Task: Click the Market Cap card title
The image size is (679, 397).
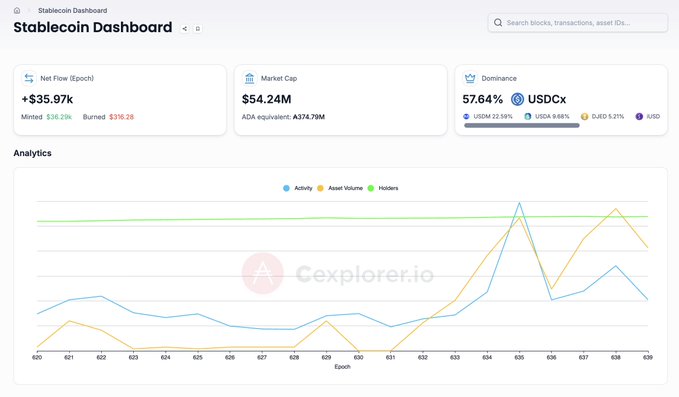Action: click(x=279, y=78)
